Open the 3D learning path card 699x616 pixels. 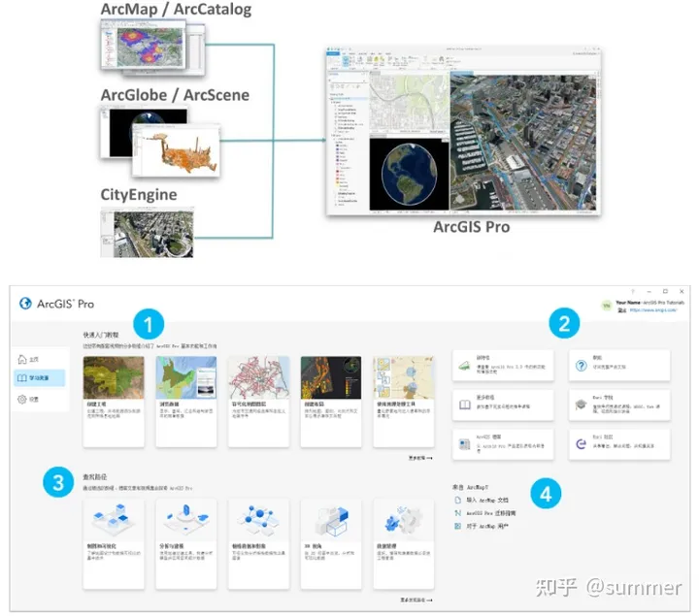[x=331, y=544]
